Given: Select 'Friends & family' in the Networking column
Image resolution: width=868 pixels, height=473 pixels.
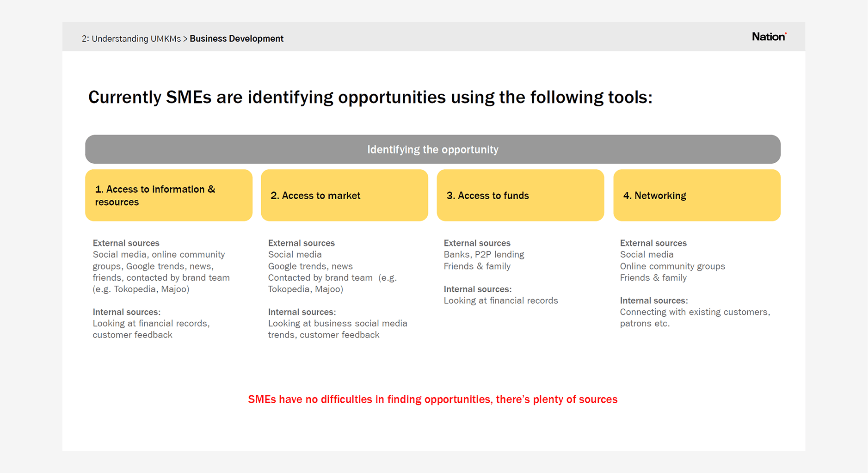Looking at the screenshot, I should click(653, 278).
